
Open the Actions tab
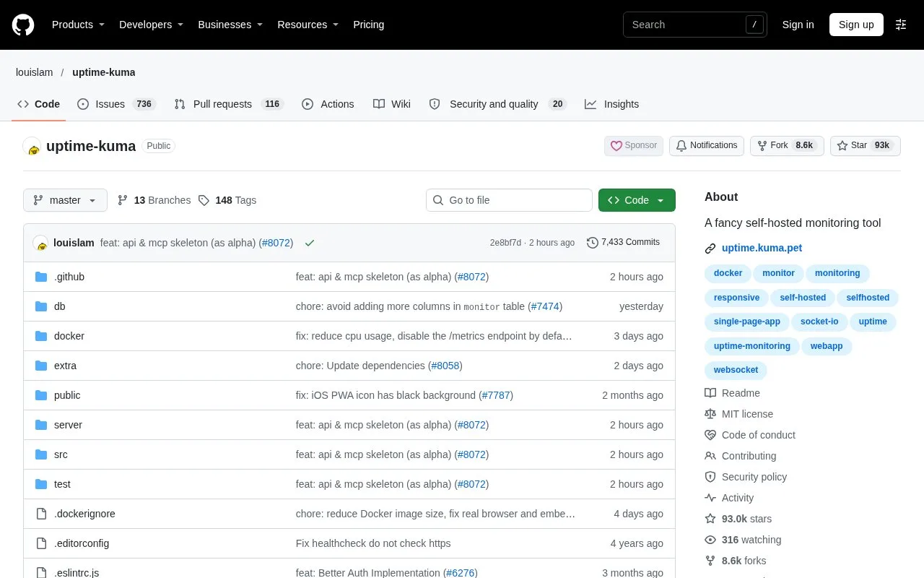coord(328,104)
